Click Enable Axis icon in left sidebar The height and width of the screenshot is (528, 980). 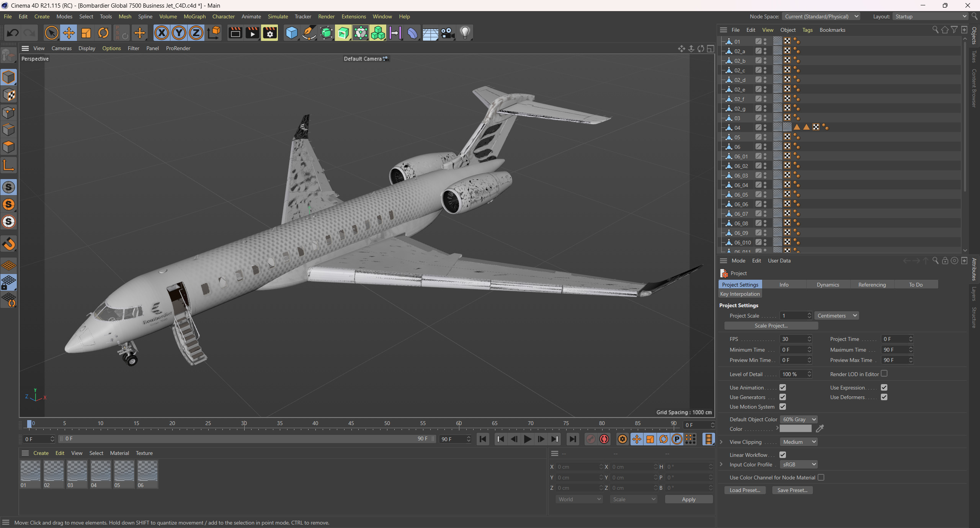pyautogui.click(x=9, y=165)
